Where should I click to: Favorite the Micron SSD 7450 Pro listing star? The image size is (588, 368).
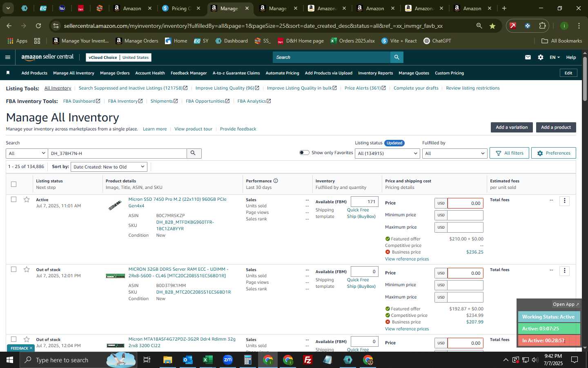pos(27,200)
